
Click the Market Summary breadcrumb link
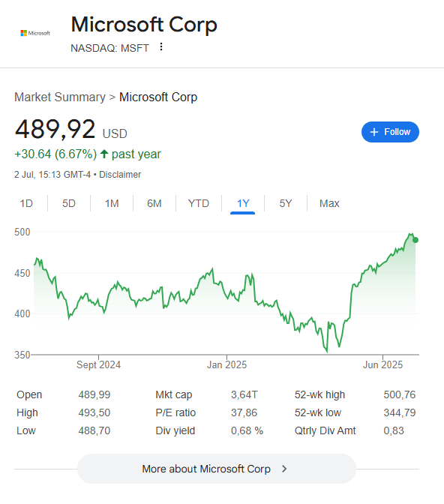(60, 97)
